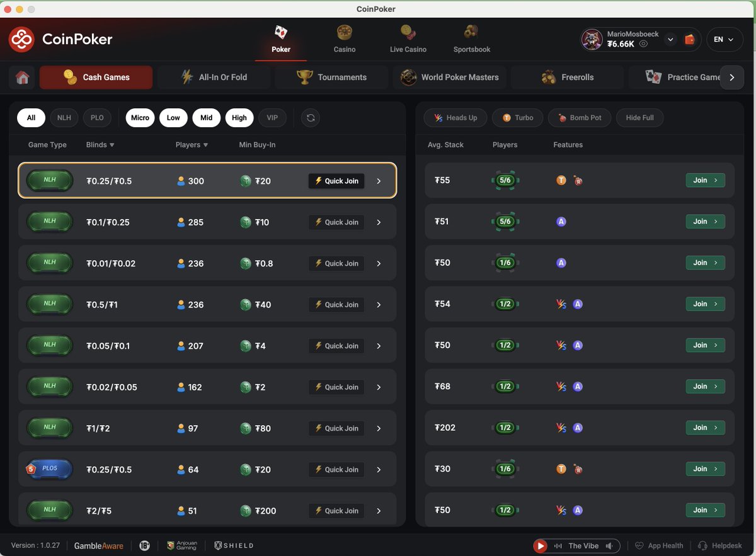Click the PLO5 game type badge
The image size is (756, 556).
49,469
